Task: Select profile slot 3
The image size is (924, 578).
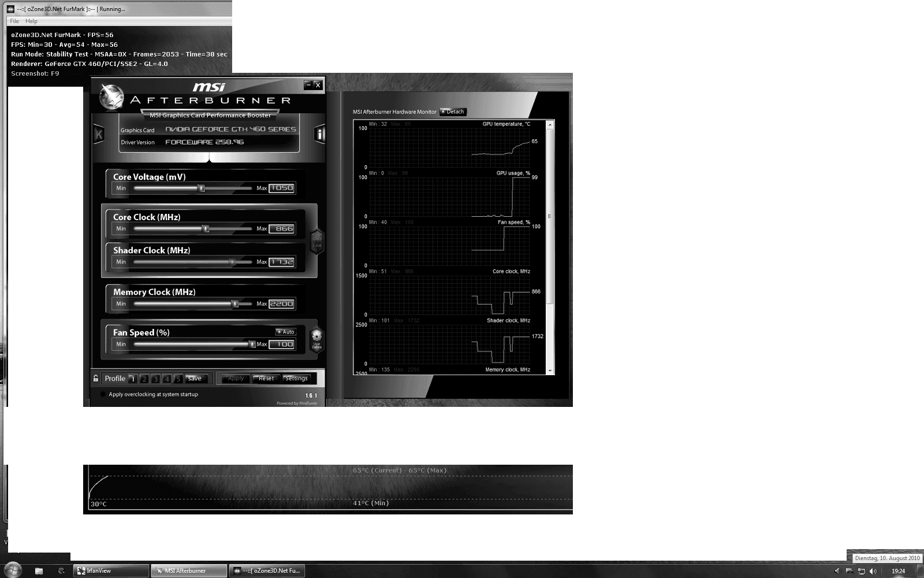Action: point(155,379)
